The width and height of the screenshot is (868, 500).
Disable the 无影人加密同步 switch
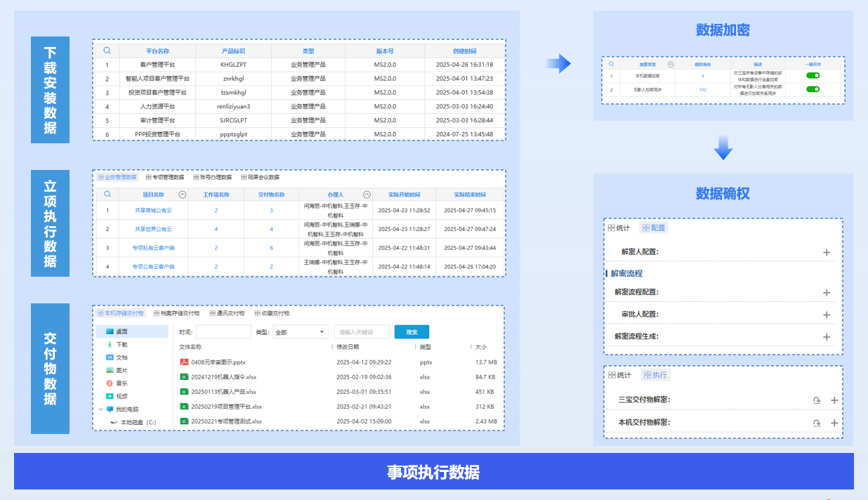[813, 89]
